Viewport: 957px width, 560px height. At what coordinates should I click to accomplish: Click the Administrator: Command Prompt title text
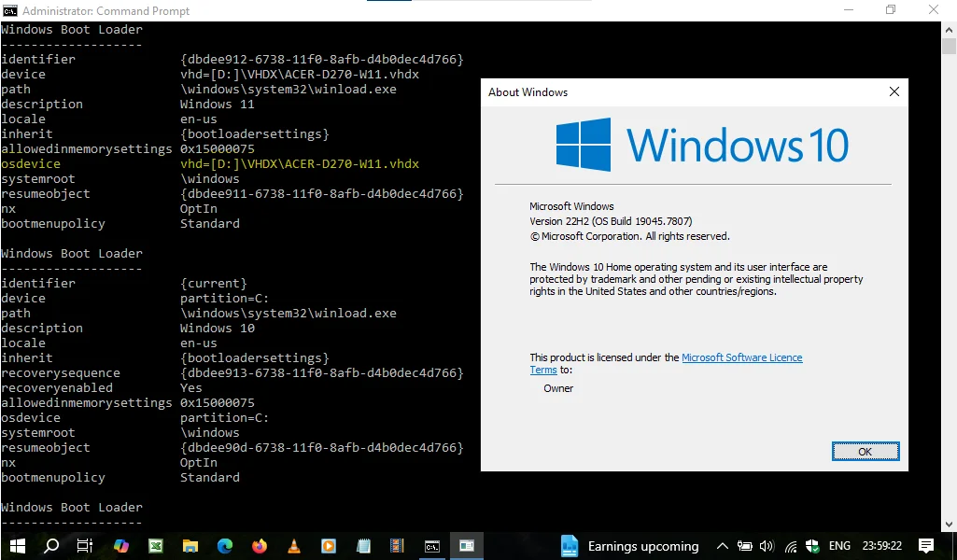106,11
